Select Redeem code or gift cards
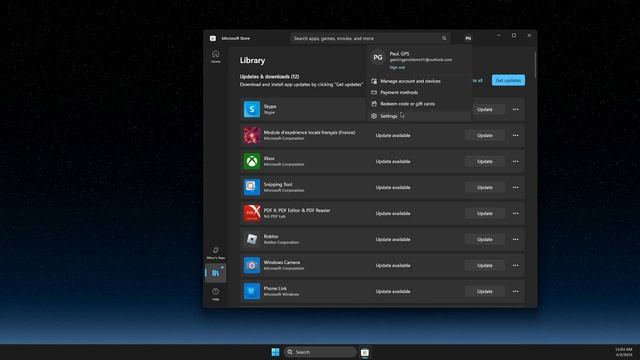 [419, 104]
